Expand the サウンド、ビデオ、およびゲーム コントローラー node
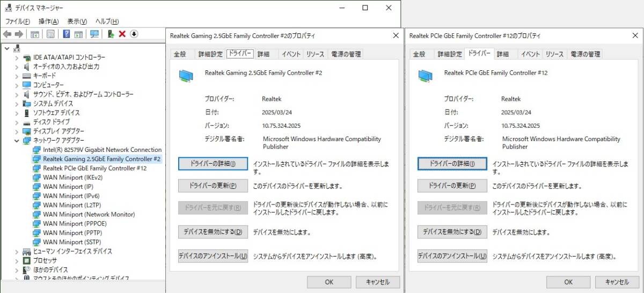This screenshot has width=644, height=293. click(17, 94)
